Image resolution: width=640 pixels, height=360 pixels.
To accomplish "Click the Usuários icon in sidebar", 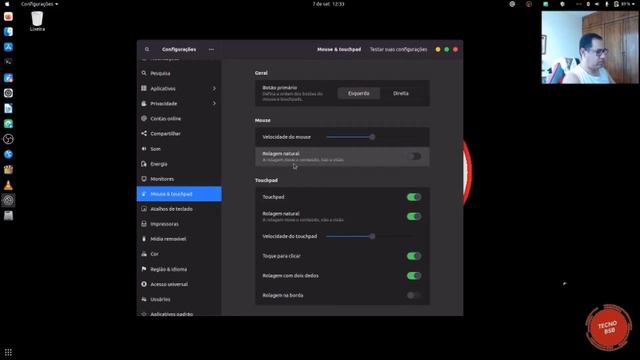I will click(144, 299).
